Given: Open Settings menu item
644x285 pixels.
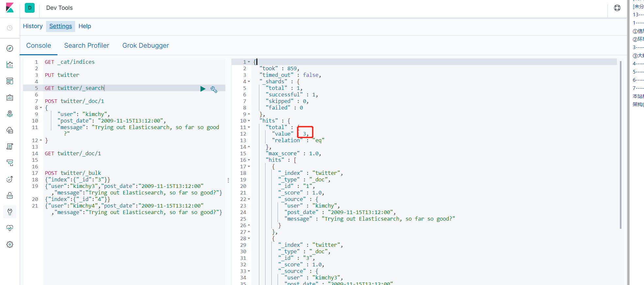Looking at the screenshot, I should coord(60,26).
